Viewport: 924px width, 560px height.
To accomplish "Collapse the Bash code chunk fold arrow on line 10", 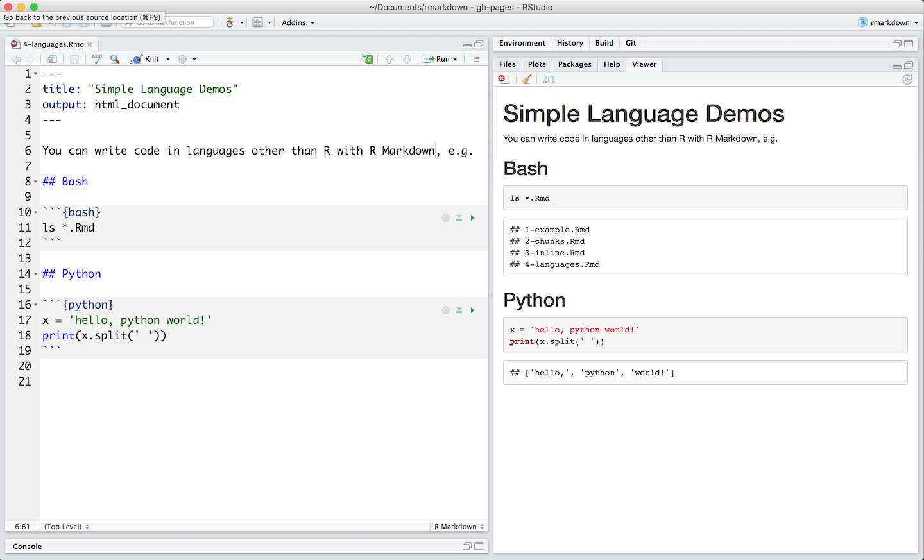I will 36,213.
